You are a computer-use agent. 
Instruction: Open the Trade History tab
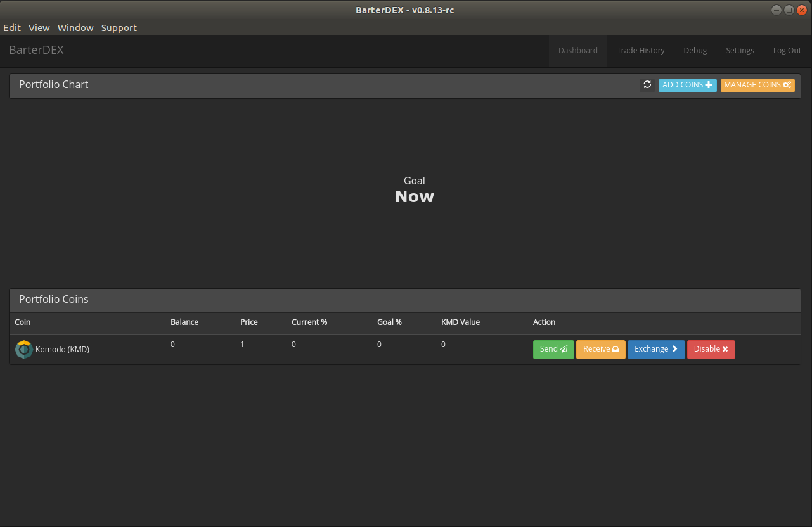(641, 51)
